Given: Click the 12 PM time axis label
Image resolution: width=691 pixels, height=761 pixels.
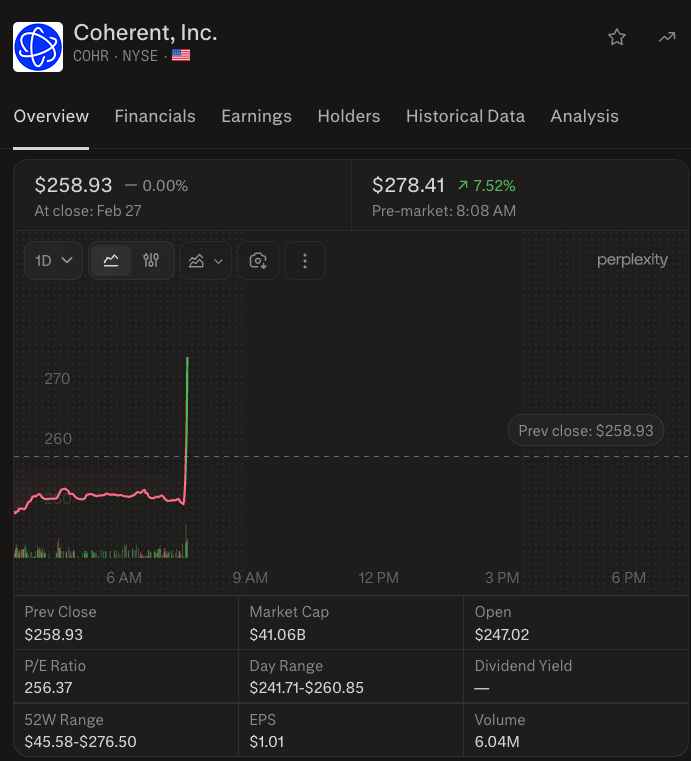Looking at the screenshot, I should [x=378, y=578].
